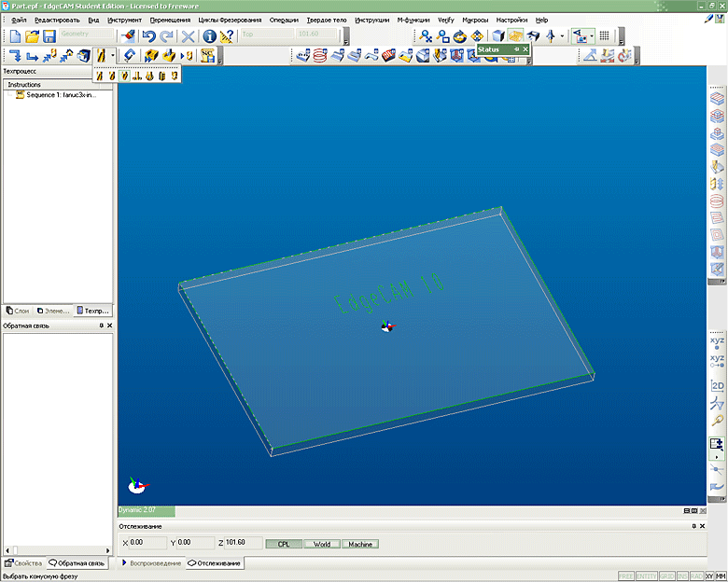
Task: Open the Файл menu
Action: [19, 20]
